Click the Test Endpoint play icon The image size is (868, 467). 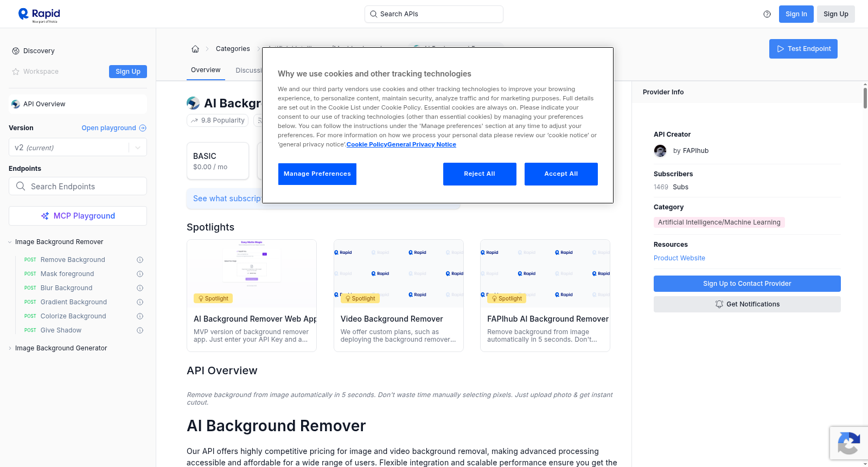pos(781,49)
